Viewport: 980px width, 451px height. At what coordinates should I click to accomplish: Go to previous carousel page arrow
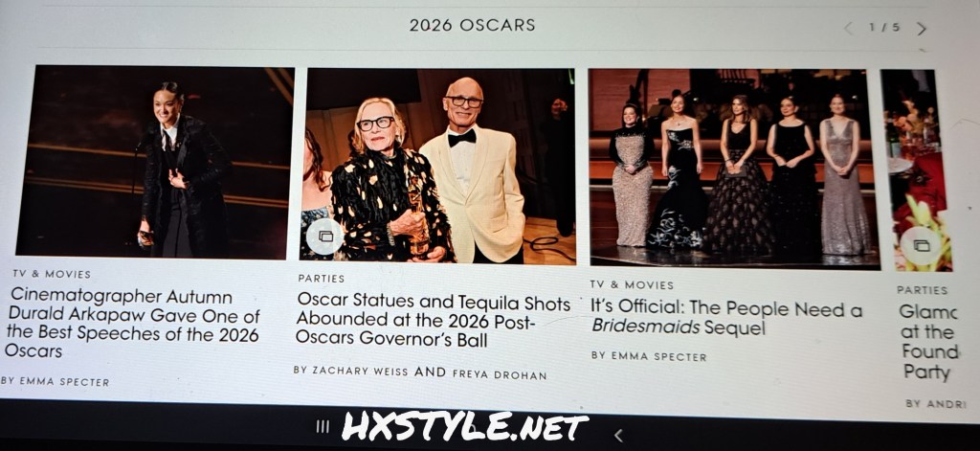pyautogui.click(x=848, y=28)
